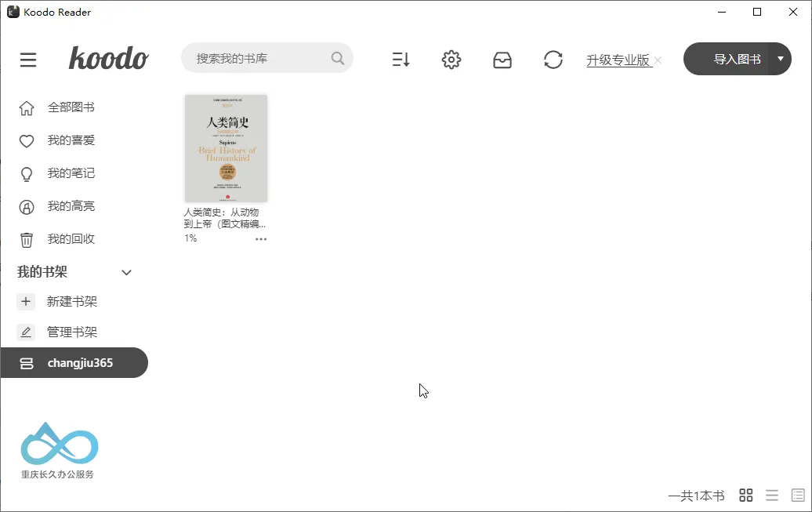Minimize the Koodo Reader window
Image resolution: width=812 pixels, height=512 pixels.
pos(722,12)
